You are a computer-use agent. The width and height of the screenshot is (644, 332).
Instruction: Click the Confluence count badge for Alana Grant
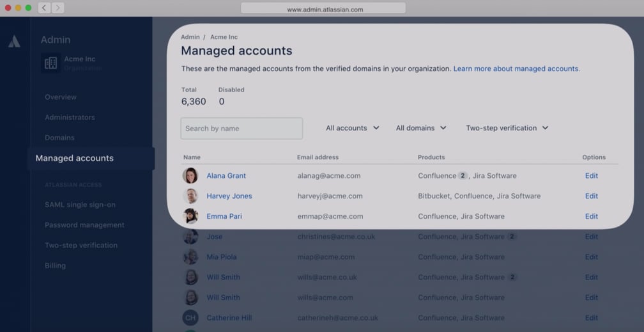coord(463,176)
